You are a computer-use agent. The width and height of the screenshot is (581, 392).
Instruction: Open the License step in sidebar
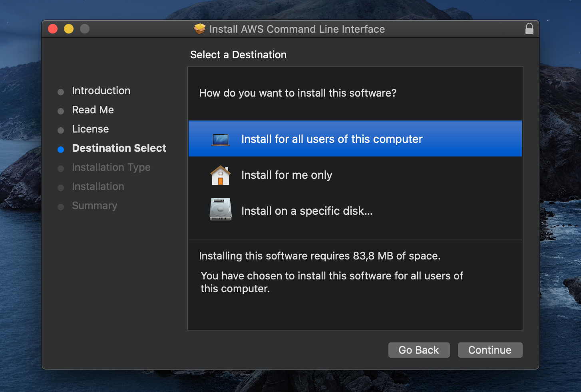(90, 129)
